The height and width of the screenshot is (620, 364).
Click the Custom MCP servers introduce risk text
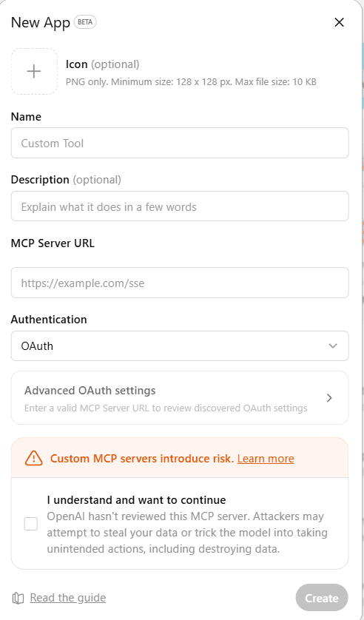click(x=142, y=459)
